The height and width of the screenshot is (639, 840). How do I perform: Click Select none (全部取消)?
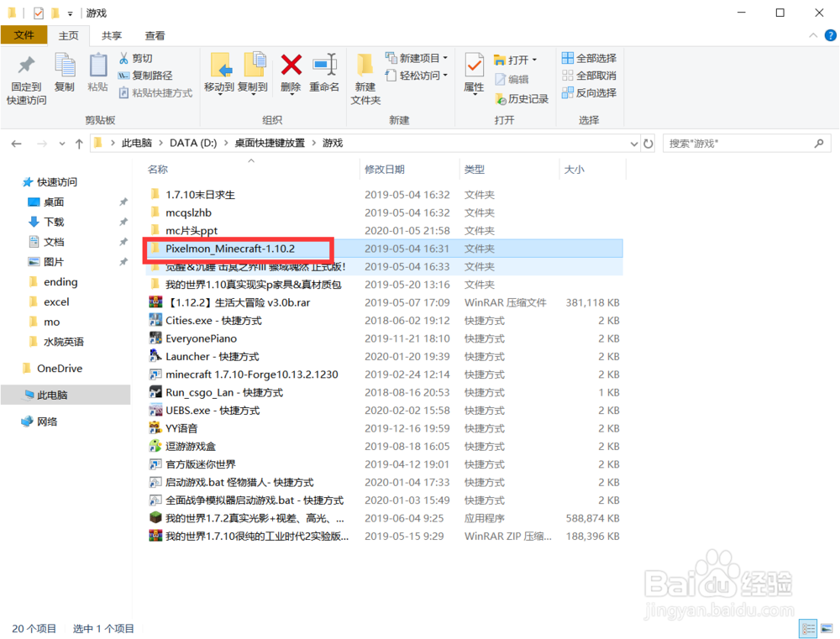pos(589,76)
